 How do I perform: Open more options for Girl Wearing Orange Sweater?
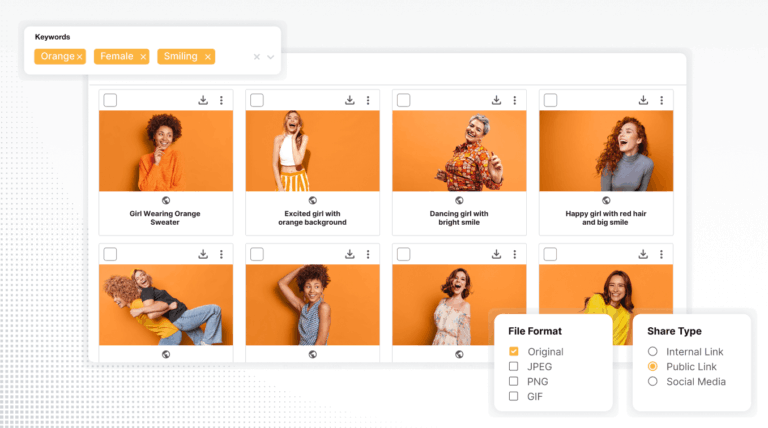point(221,100)
